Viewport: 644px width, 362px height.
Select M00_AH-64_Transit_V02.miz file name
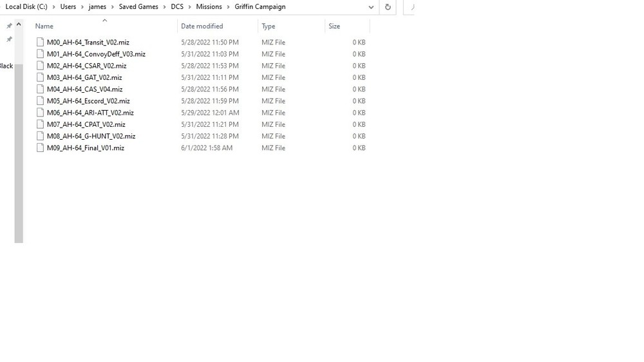pos(88,42)
